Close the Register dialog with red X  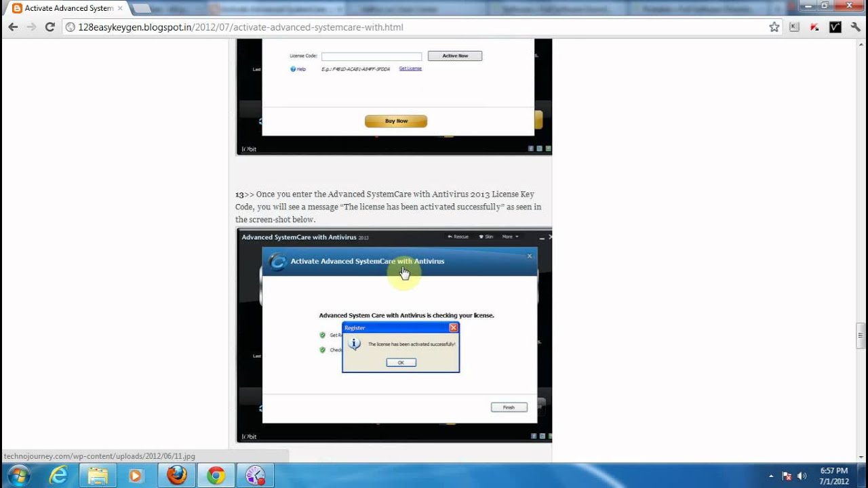coord(454,327)
